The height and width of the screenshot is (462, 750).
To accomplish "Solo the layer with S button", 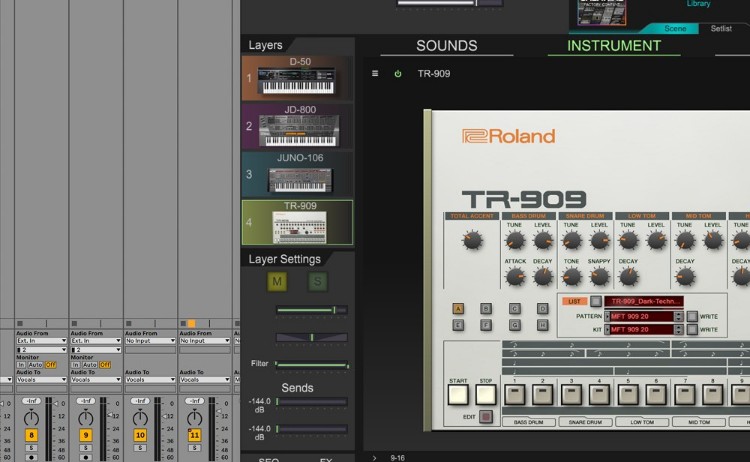I will (318, 282).
